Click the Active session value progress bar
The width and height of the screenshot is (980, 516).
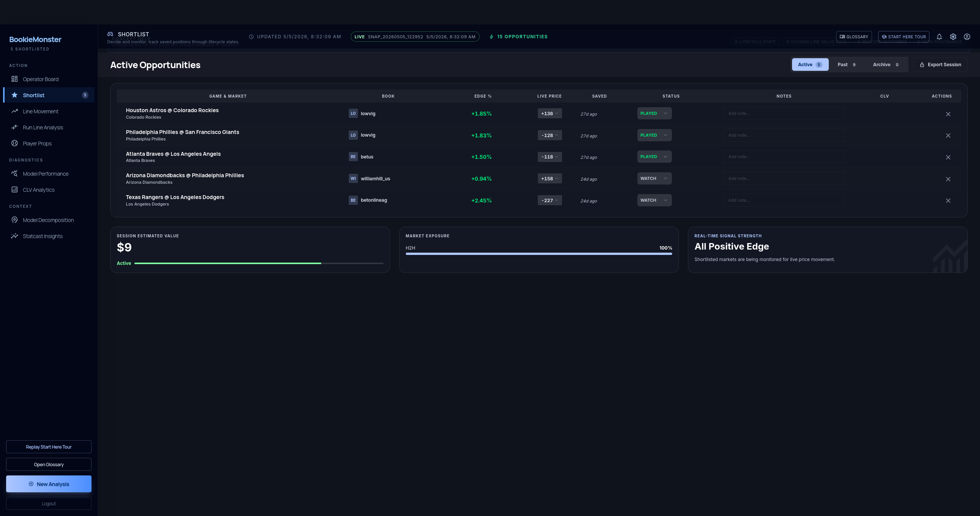[259, 263]
